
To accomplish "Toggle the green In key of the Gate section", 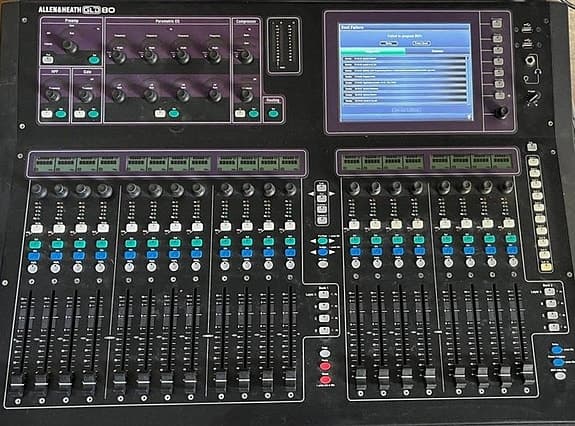I will [94, 114].
